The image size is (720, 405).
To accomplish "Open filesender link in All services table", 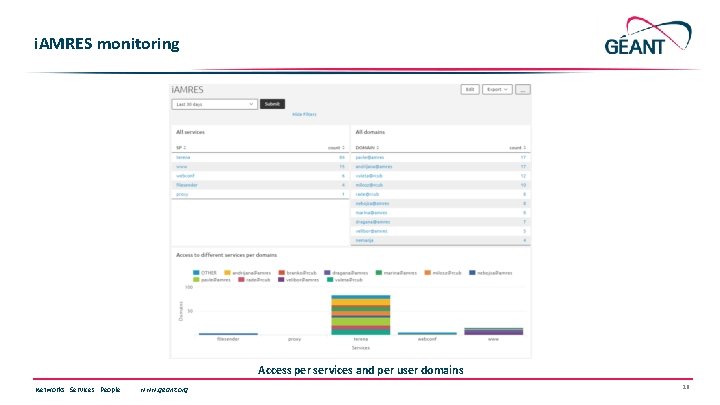I will pyautogui.click(x=186, y=185).
